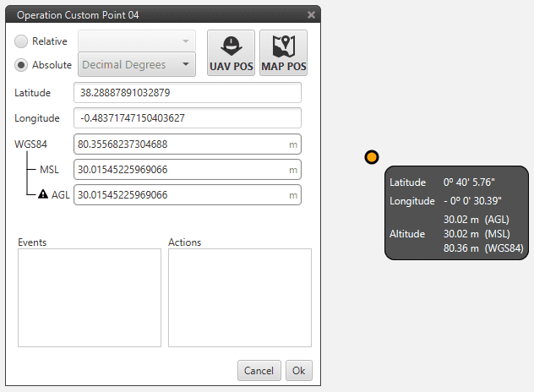Screen dimensions: 534x392
Task: Click the 30.02 m (AGL) tooltip entry
Action: [476, 220]
